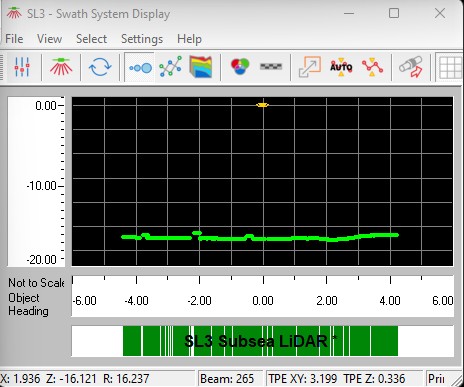Open the Select menu
464x387 pixels.
(x=91, y=39)
